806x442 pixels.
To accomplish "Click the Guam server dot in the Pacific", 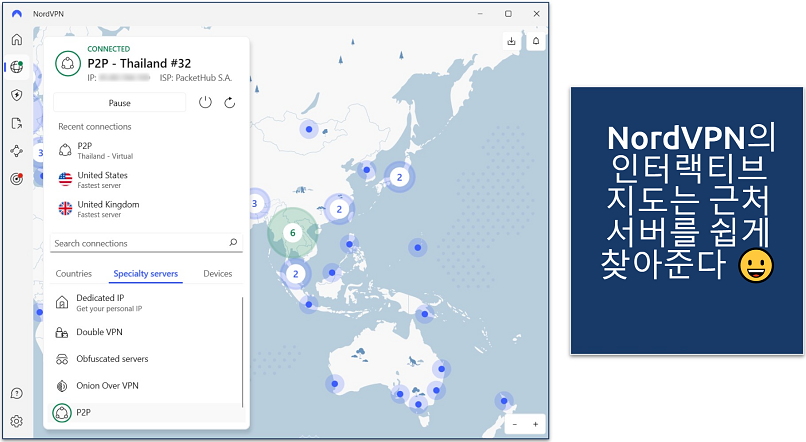I will (417, 248).
